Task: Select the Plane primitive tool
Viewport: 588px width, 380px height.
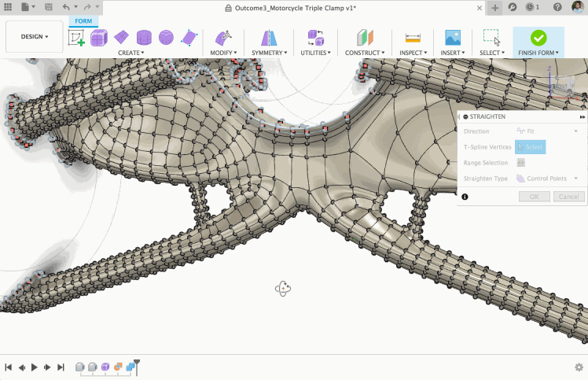Action: click(x=121, y=38)
